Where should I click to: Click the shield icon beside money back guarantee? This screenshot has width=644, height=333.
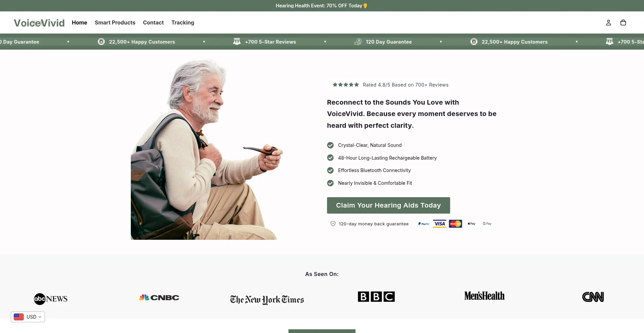[x=333, y=224]
